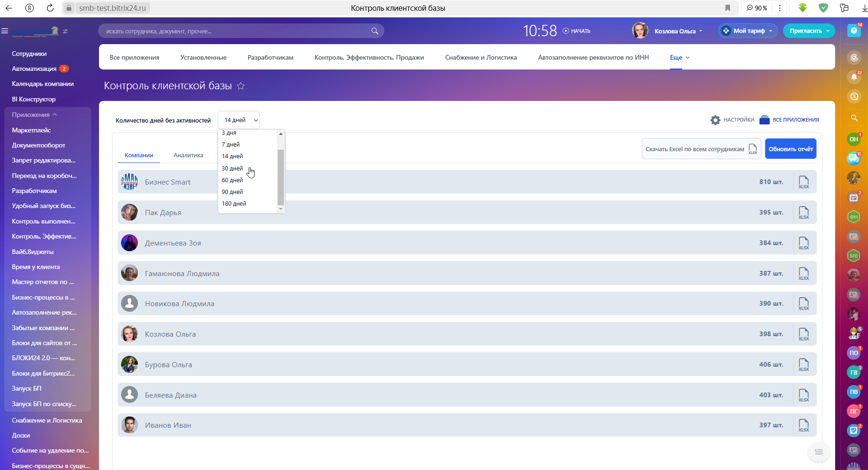Download XLSX report for Бизнес Smart
The width and height of the screenshot is (868, 470).
pyautogui.click(x=804, y=182)
